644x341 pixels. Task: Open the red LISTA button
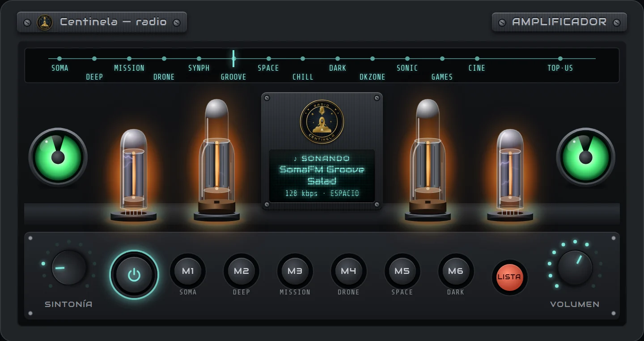[x=509, y=277]
